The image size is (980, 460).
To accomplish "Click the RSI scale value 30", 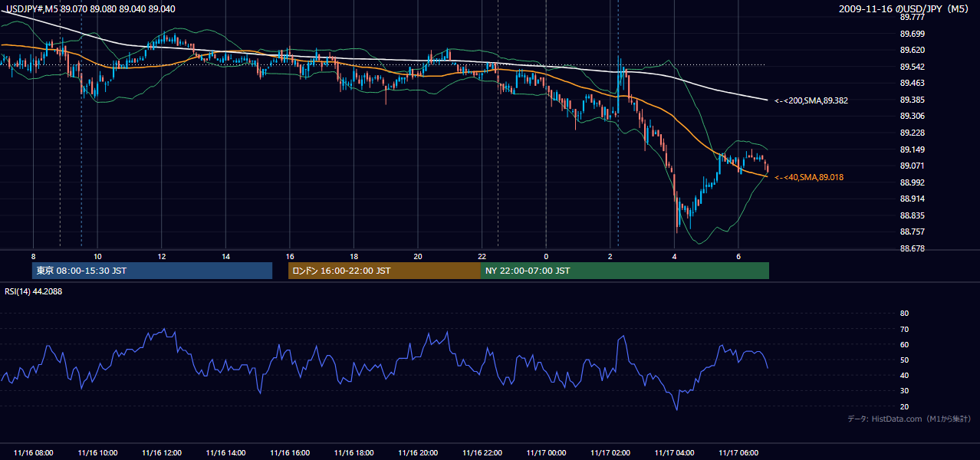I will click(x=904, y=391).
